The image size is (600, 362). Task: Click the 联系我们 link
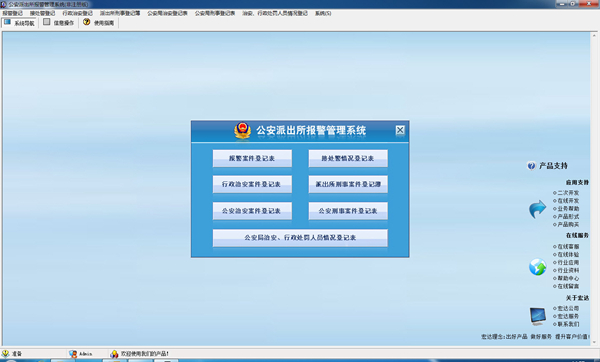568,324
